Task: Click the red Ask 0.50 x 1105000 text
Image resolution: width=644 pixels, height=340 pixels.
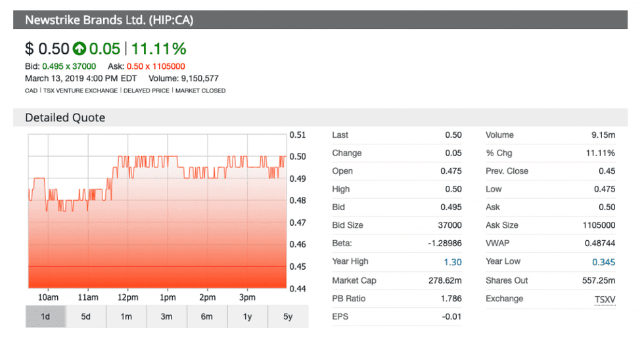Action: (155, 66)
